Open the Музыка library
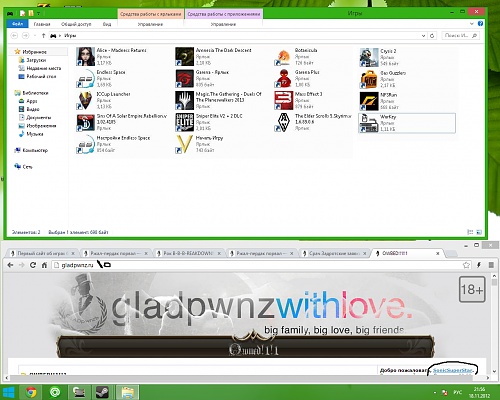Screen dimensions: 500x400 coord(31,134)
